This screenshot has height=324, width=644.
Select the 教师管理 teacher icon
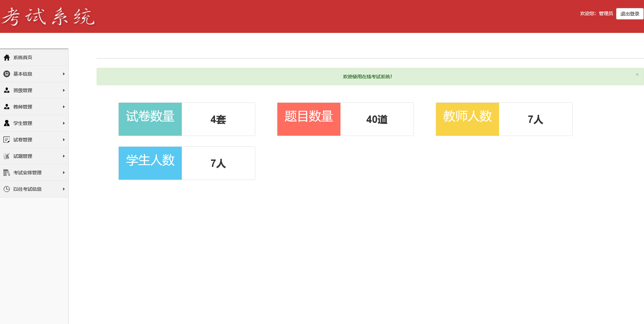[x=7, y=107]
